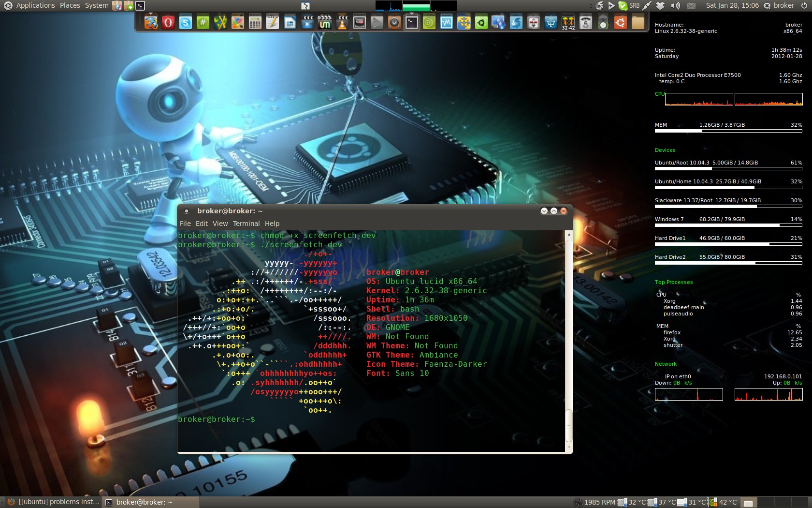The height and width of the screenshot is (508, 812).
Task: Start Skype from the dock
Action: tap(186, 22)
